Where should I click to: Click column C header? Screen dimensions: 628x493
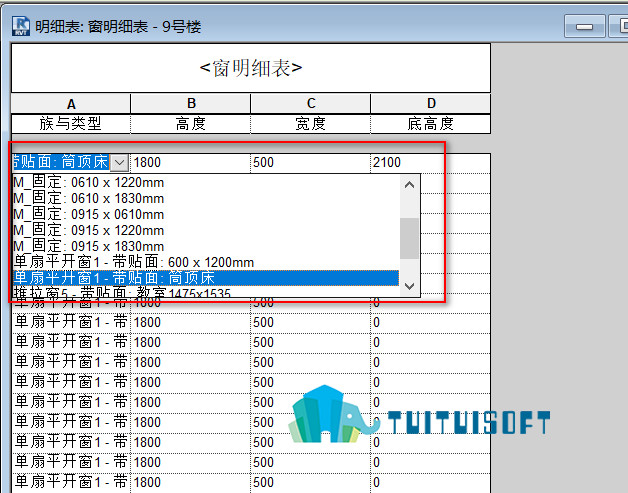click(311, 104)
